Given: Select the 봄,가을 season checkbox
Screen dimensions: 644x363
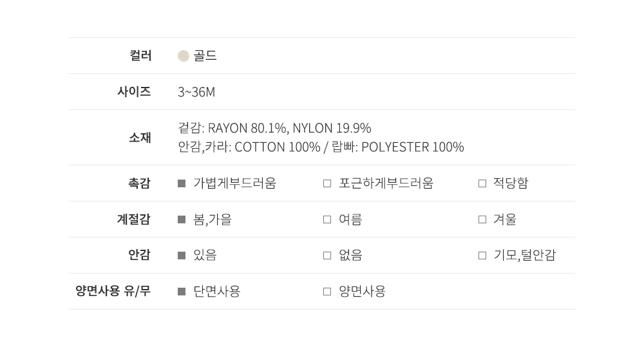Looking at the screenshot, I should point(182,219).
